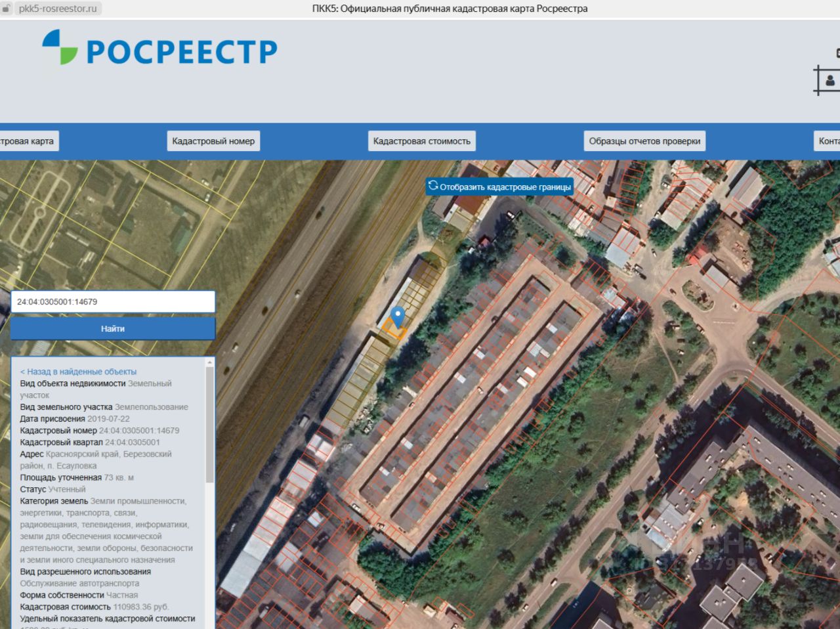The height and width of the screenshot is (629, 840).
Task: Click the lock icon beside the URL
Action: click(7, 9)
